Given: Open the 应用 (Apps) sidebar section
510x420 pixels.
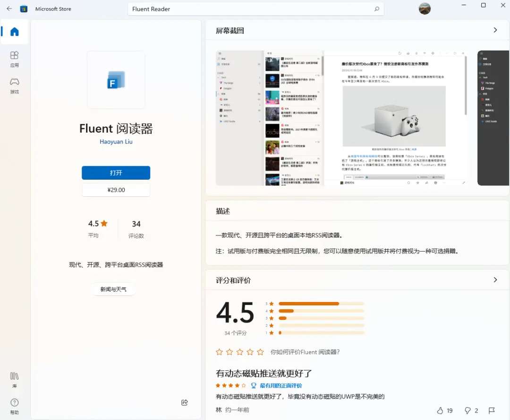Looking at the screenshot, I should pyautogui.click(x=15, y=59).
